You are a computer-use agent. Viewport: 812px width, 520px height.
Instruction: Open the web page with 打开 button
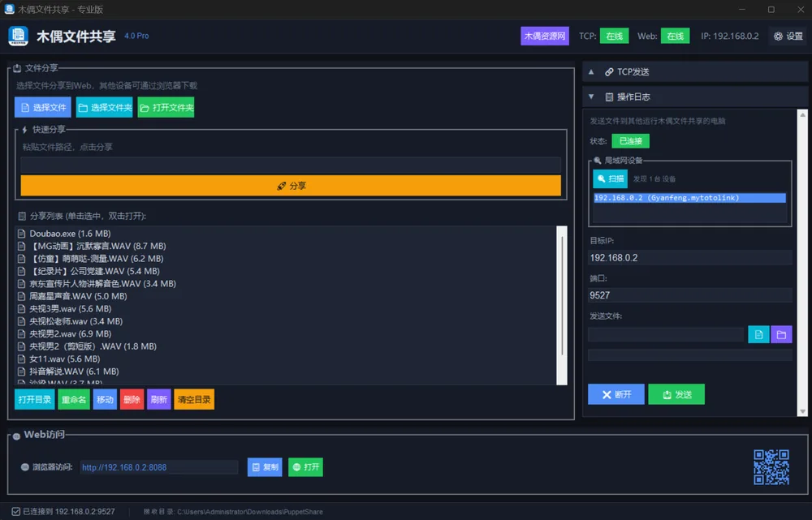tap(305, 467)
